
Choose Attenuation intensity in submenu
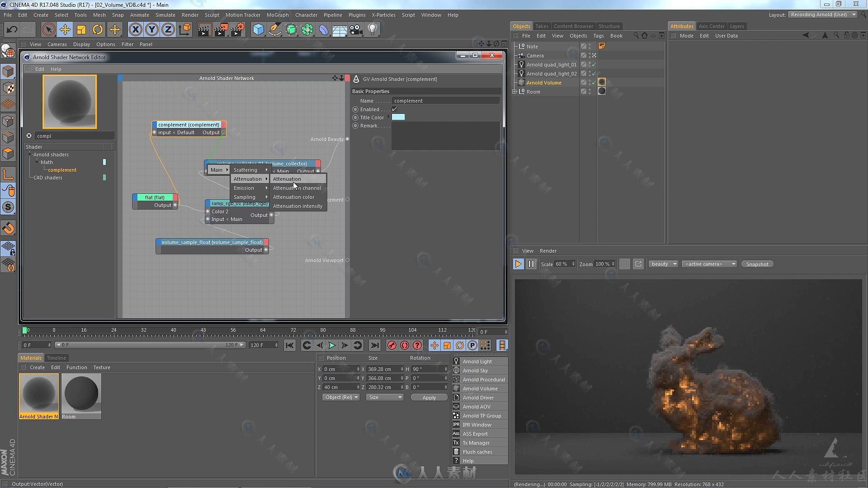click(297, 206)
